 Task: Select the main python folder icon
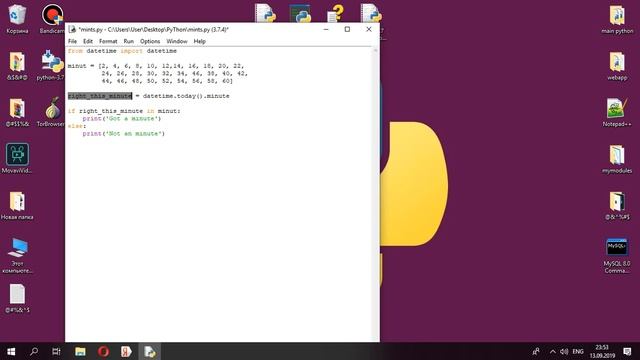617,19
